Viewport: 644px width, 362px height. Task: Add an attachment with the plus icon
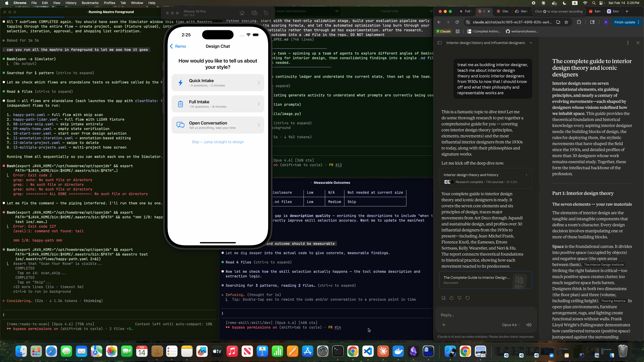[x=444, y=325]
